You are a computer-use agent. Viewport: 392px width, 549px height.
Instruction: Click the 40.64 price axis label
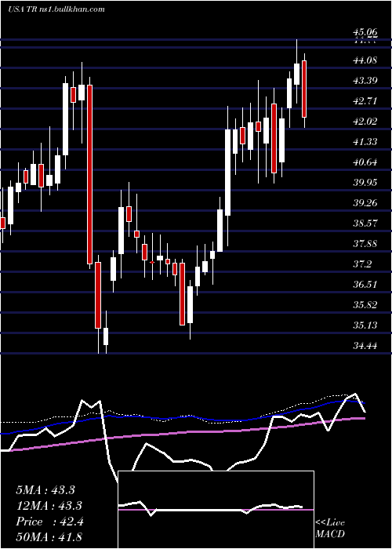[x=365, y=162]
